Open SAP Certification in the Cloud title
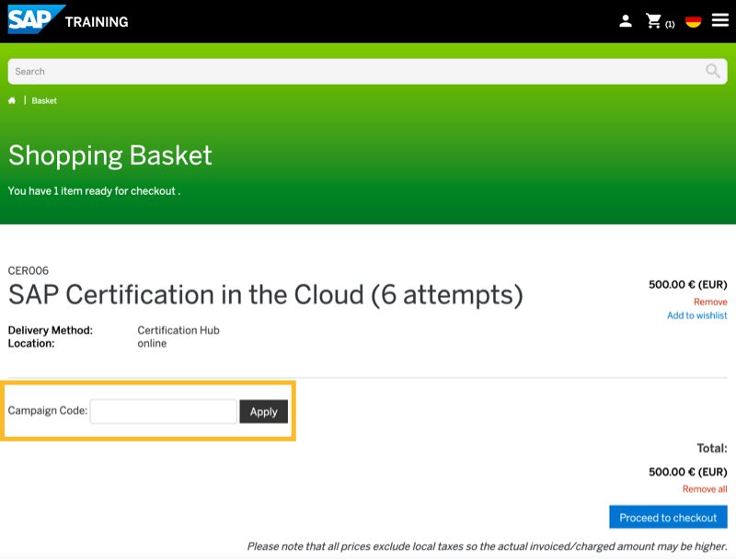The width and height of the screenshot is (736, 560). pos(265,295)
